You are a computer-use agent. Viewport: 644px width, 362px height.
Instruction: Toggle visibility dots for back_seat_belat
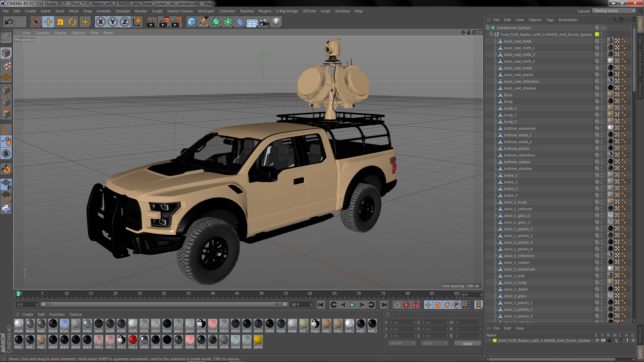(x=601, y=41)
